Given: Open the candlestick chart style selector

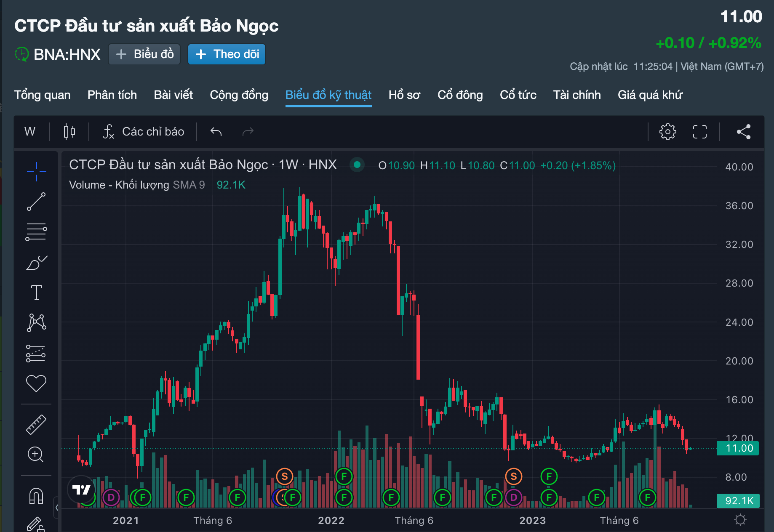Looking at the screenshot, I should point(69,132).
